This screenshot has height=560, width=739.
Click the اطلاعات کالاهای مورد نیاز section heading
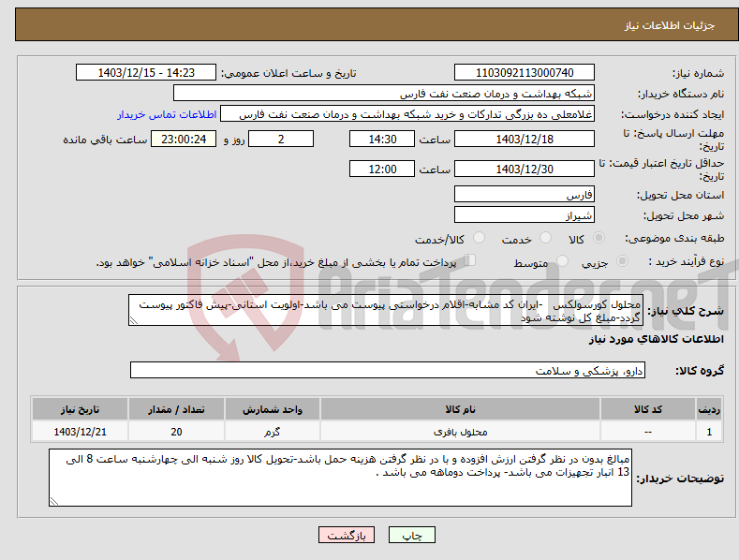pos(656,339)
